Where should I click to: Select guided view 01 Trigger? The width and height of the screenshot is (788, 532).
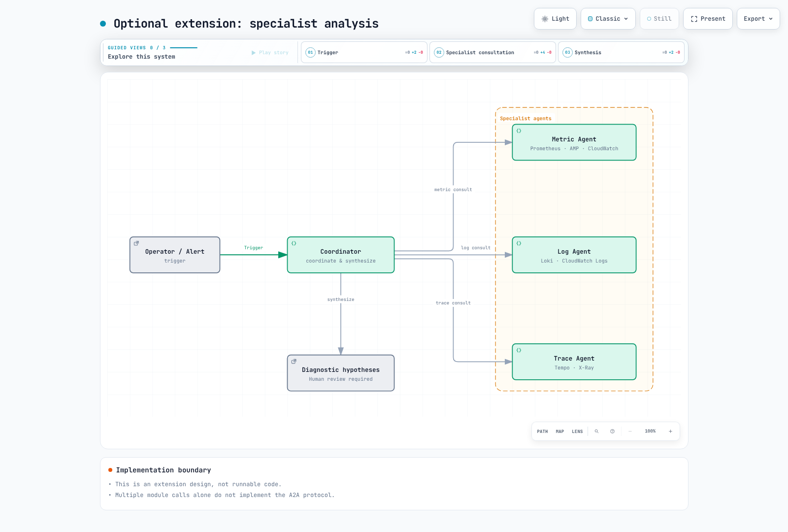point(364,52)
